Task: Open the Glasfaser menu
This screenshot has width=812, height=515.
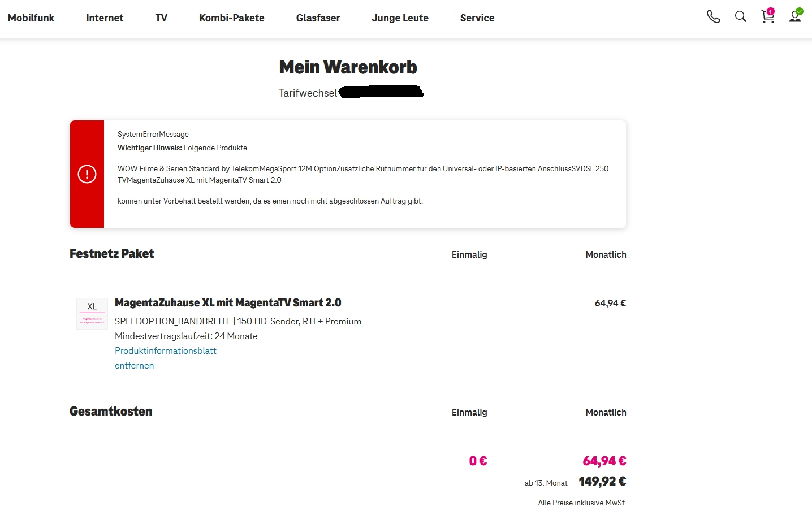Action: pyautogui.click(x=318, y=18)
